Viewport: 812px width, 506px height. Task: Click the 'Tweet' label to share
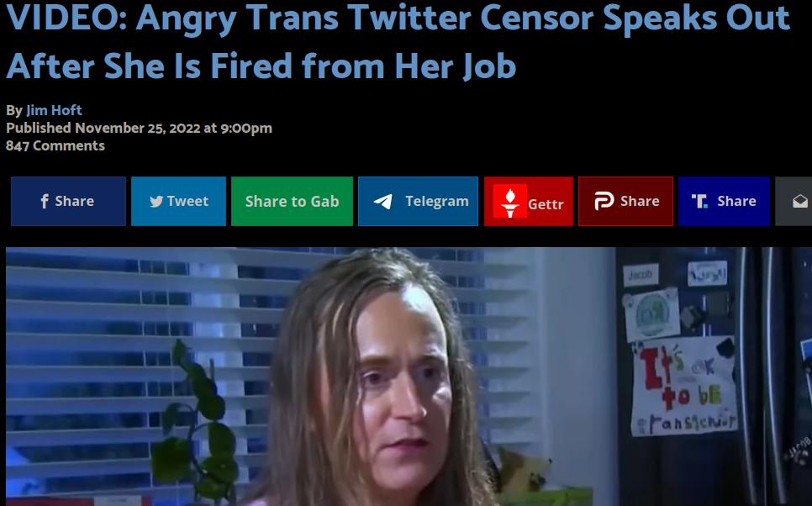click(x=187, y=201)
